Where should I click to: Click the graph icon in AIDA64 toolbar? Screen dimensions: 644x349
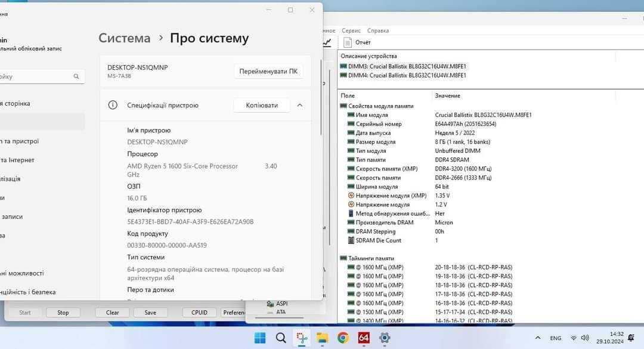[x=327, y=42]
